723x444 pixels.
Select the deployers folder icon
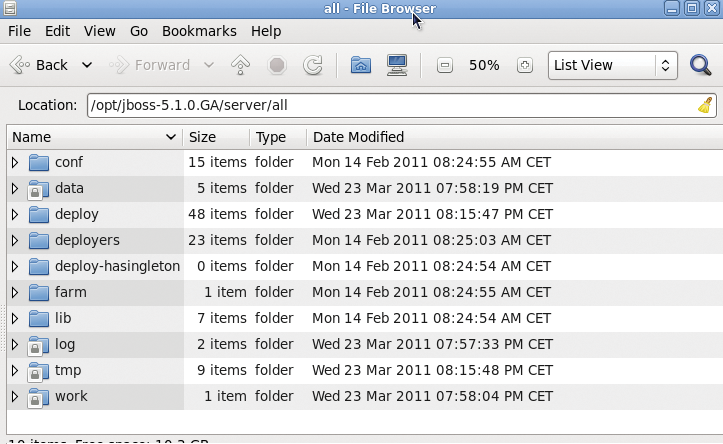click(38, 240)
